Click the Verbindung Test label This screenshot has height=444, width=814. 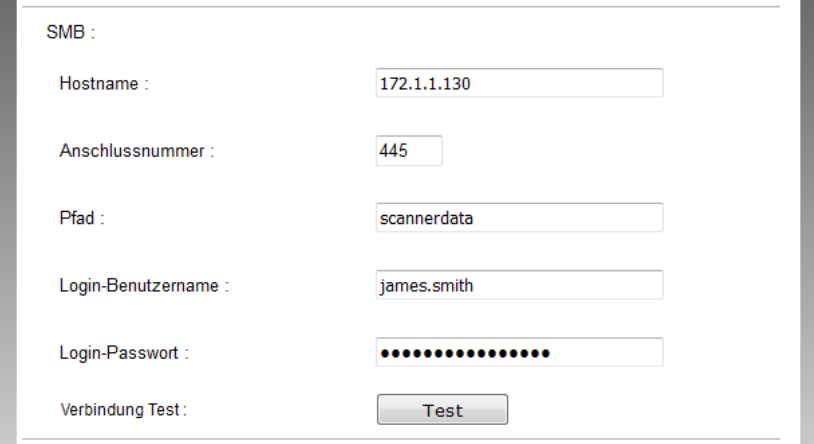point(123,409)
